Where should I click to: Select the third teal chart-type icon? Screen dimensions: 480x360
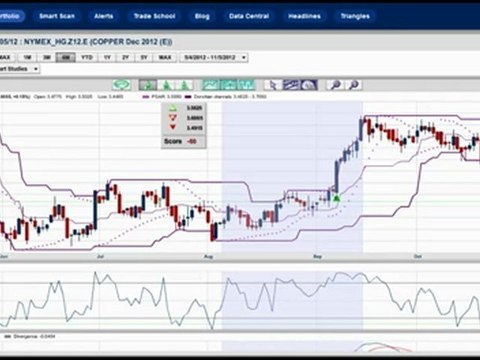coord(247,85)
